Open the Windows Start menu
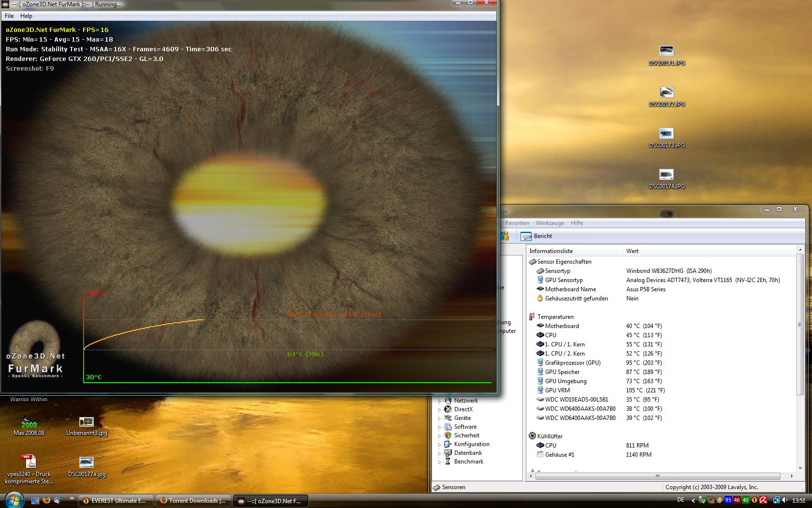 tap(14, 500)
